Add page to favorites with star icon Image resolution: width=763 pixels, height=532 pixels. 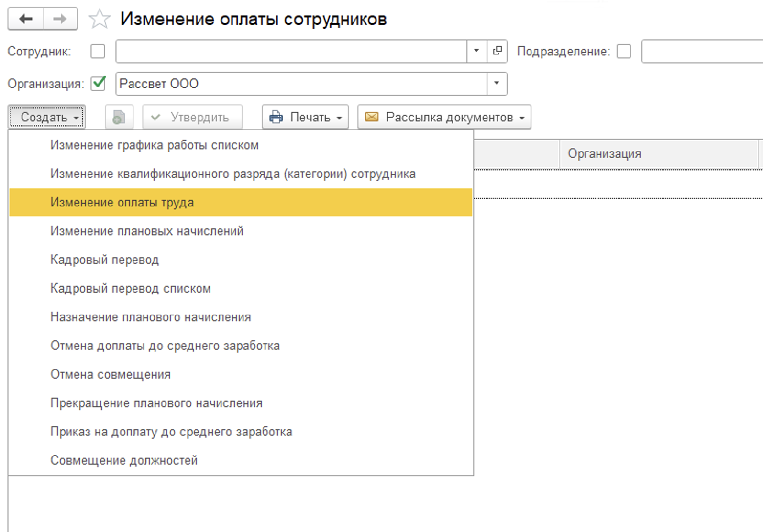tap(100, 19)
